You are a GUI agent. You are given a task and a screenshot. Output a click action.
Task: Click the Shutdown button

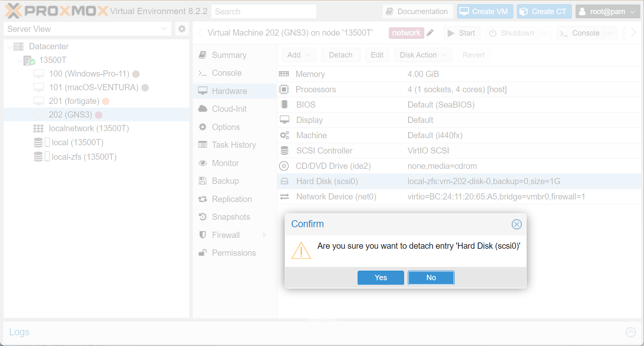point(512,33)
